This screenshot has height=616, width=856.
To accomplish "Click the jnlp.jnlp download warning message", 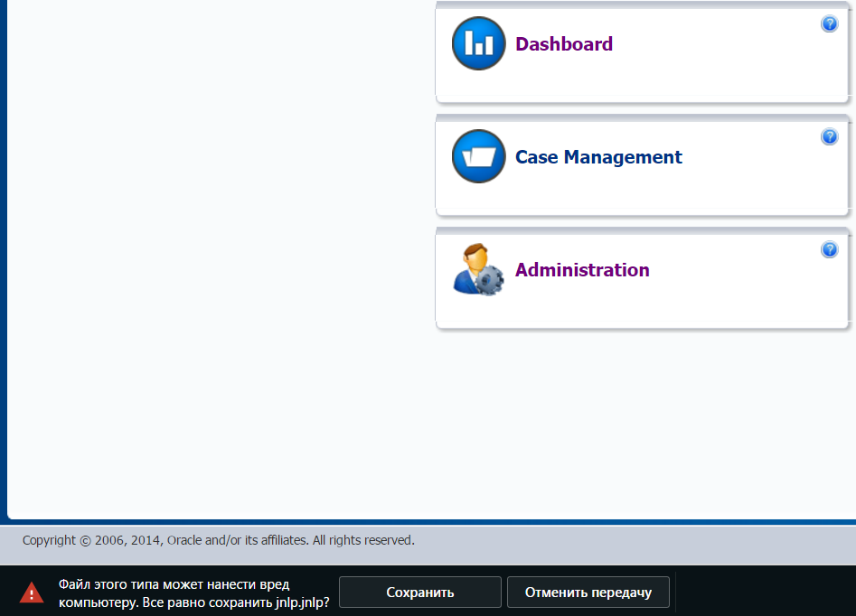I will pyautogui.click(x=193, y=593).
